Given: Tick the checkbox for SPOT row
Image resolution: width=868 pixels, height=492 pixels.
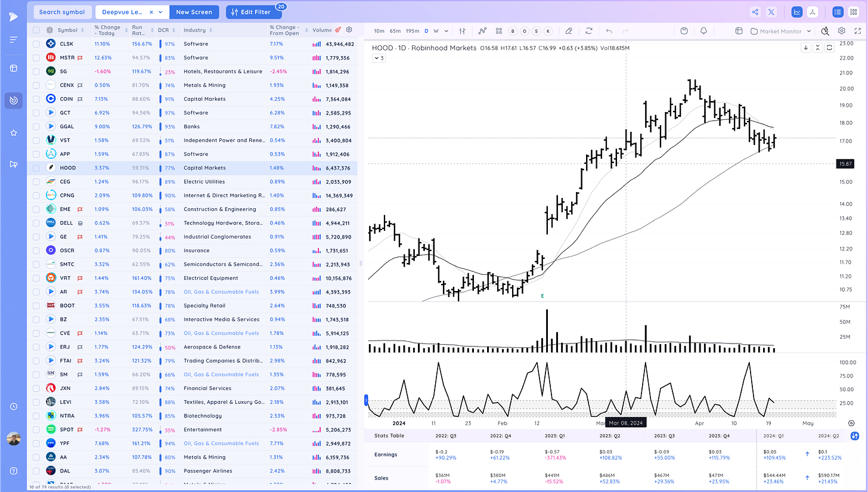Looking at the screenshot, I should coord(36,429).
